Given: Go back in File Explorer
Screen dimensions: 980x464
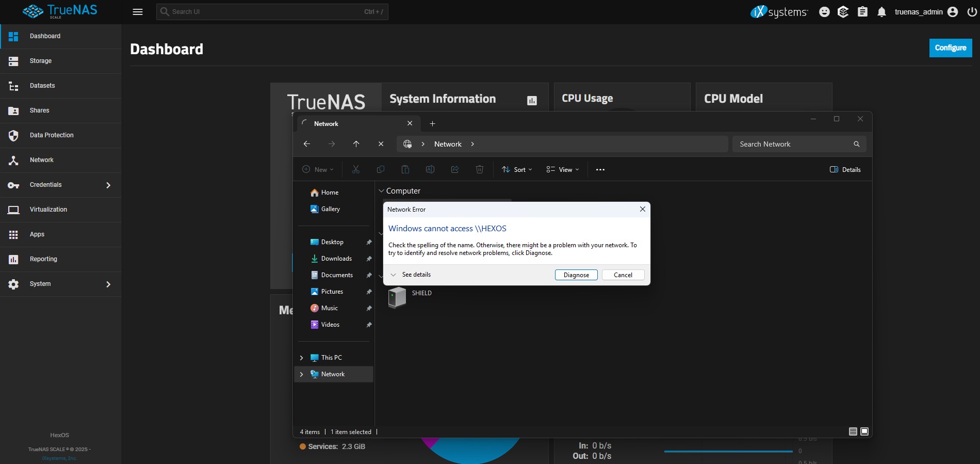Looking at the screenshot, I should [307, 144].
